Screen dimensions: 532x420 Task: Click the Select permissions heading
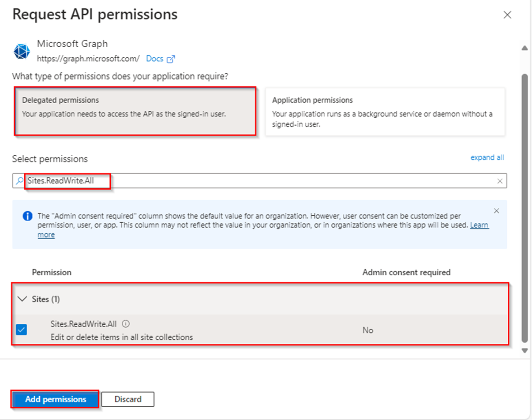50,159
